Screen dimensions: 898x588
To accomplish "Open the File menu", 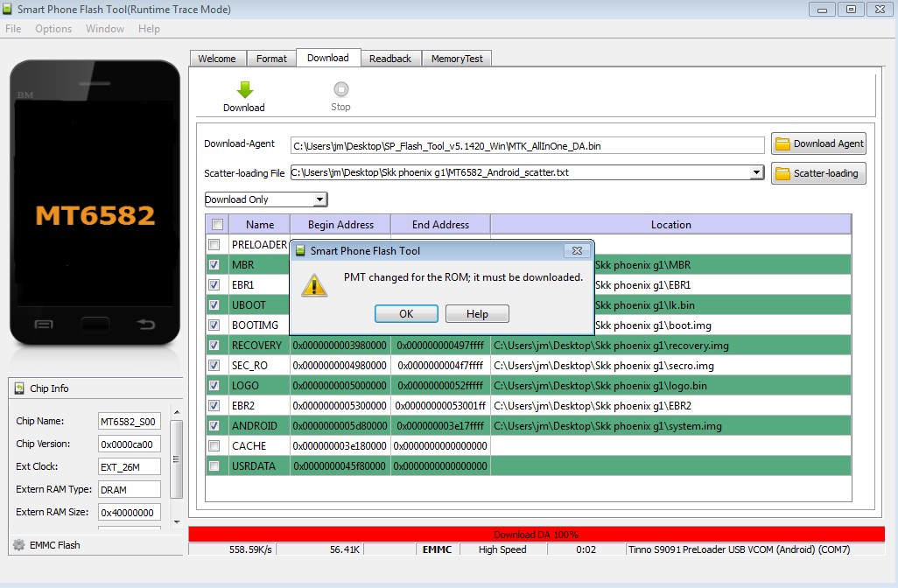I will 12,29.
